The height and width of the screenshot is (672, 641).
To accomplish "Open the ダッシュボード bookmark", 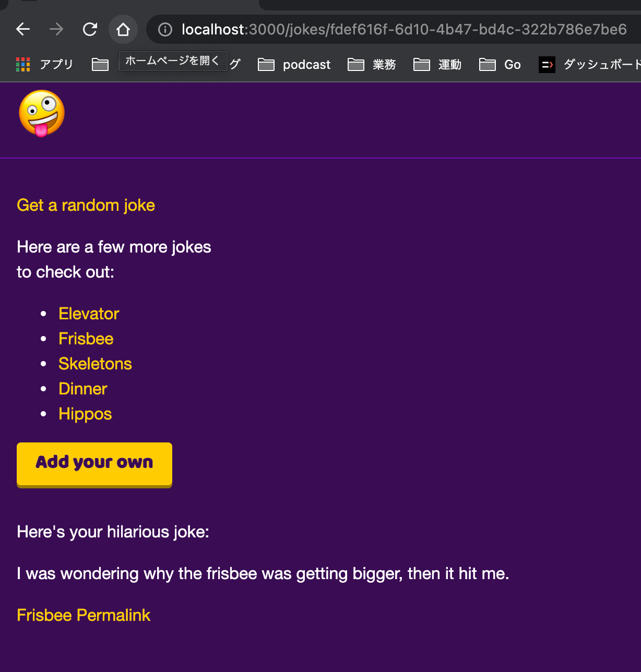I will (590, 65).
